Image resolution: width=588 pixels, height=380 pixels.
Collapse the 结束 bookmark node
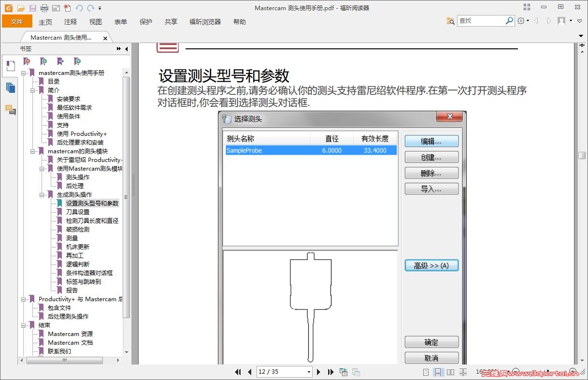(x=24, y=325)
